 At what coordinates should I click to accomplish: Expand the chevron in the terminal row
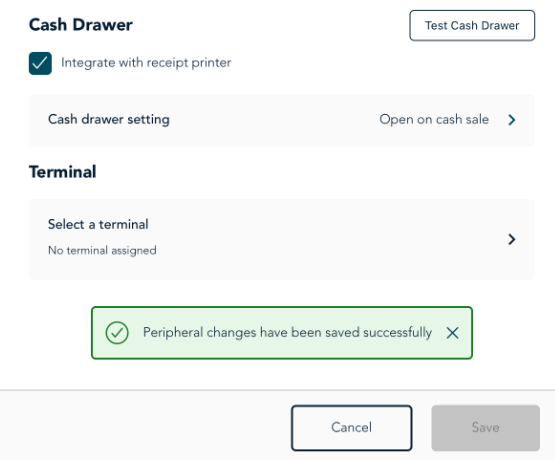pos(511,239)
